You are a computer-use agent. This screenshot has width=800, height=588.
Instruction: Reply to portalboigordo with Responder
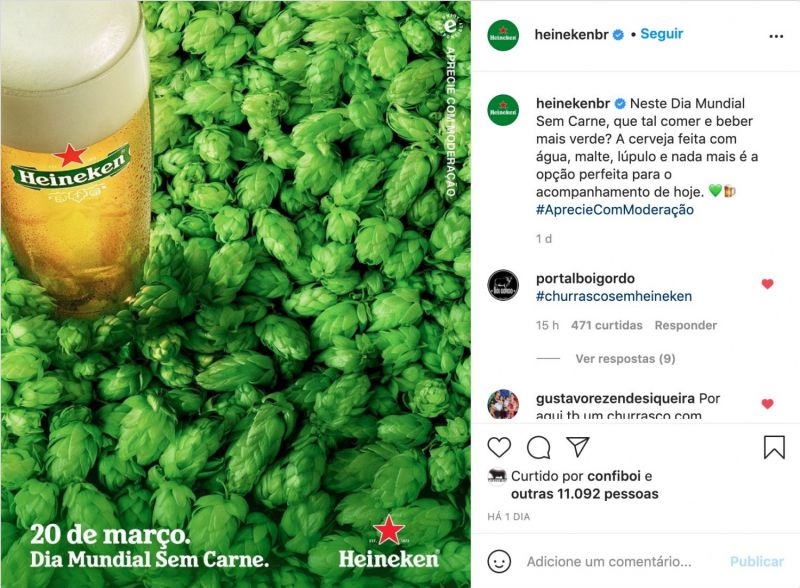pyautogui.click(x=685, y=325)
